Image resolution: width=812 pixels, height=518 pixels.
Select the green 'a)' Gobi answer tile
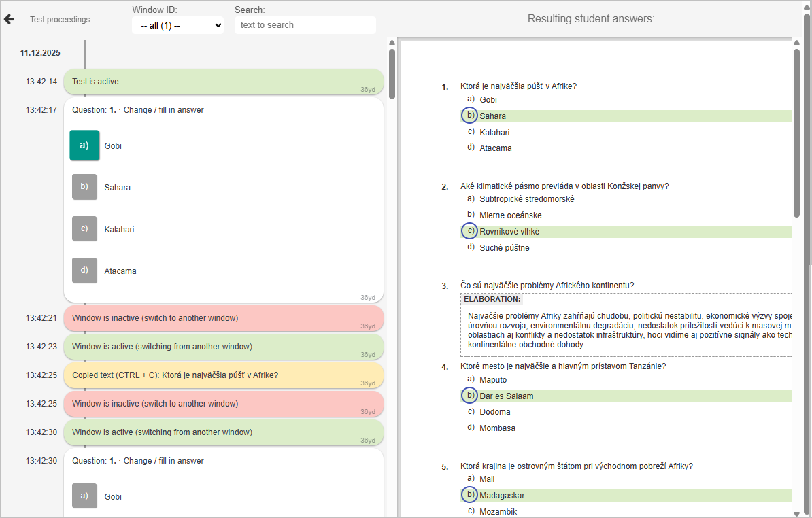[x=84, y=145]
